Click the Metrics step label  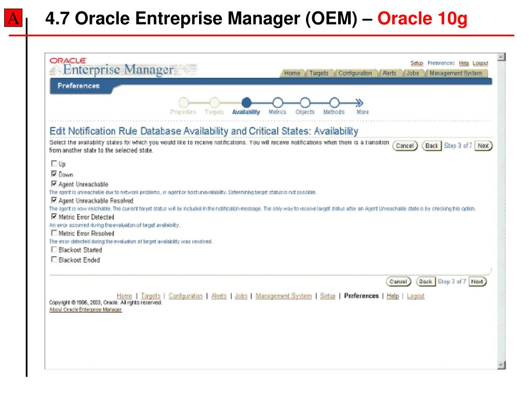tap(277, 112)
